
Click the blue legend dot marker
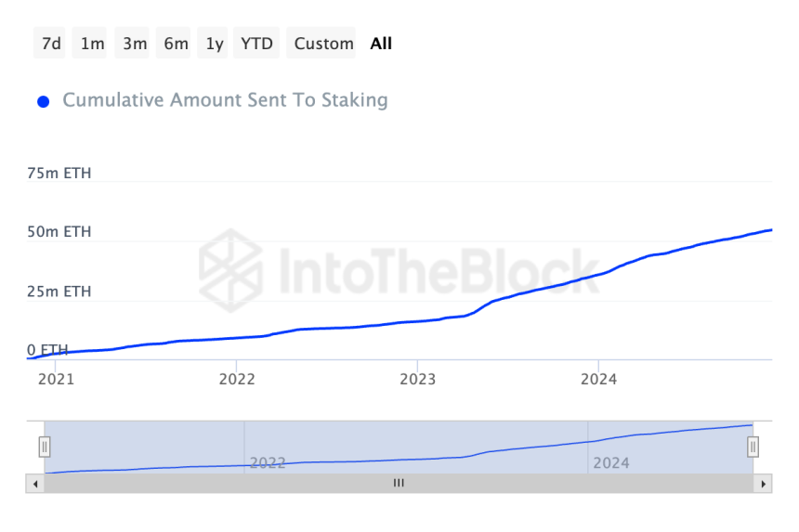pyautogui.click(x=43, y=101)
